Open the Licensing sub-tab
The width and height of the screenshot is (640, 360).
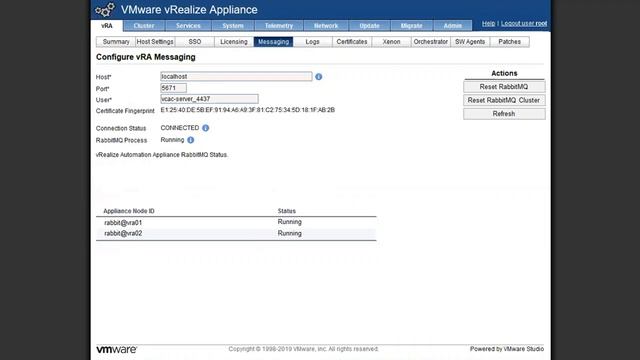point(234,42)
